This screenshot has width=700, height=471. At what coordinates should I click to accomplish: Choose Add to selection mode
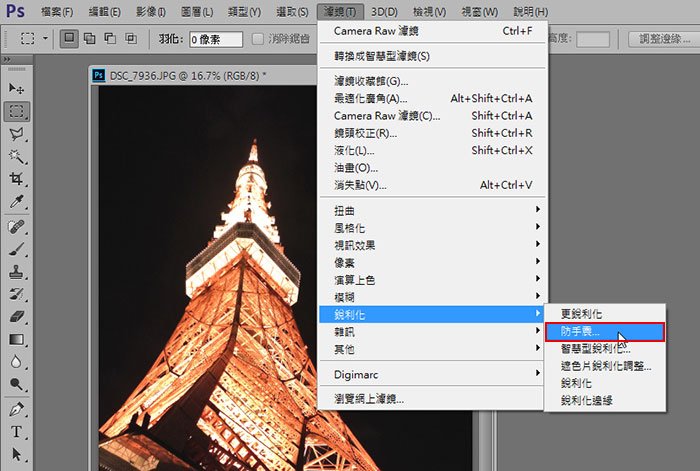pyautogui.click(x=90, y=38)
